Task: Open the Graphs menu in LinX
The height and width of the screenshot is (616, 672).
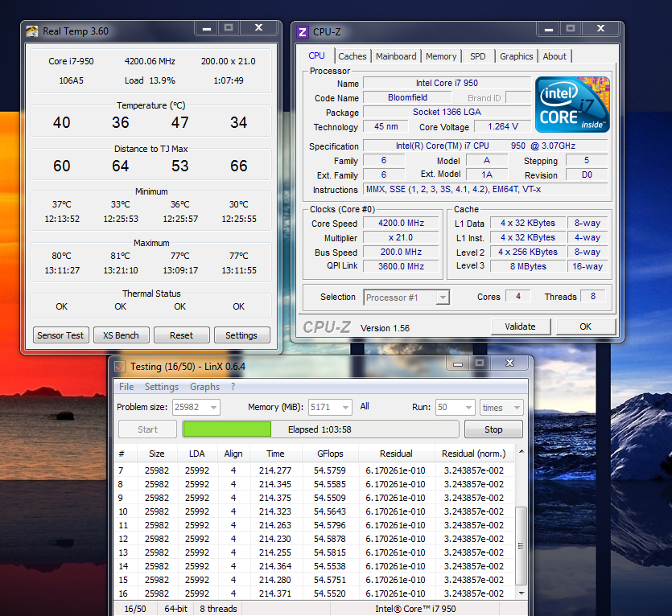Action: coord(205,387)
